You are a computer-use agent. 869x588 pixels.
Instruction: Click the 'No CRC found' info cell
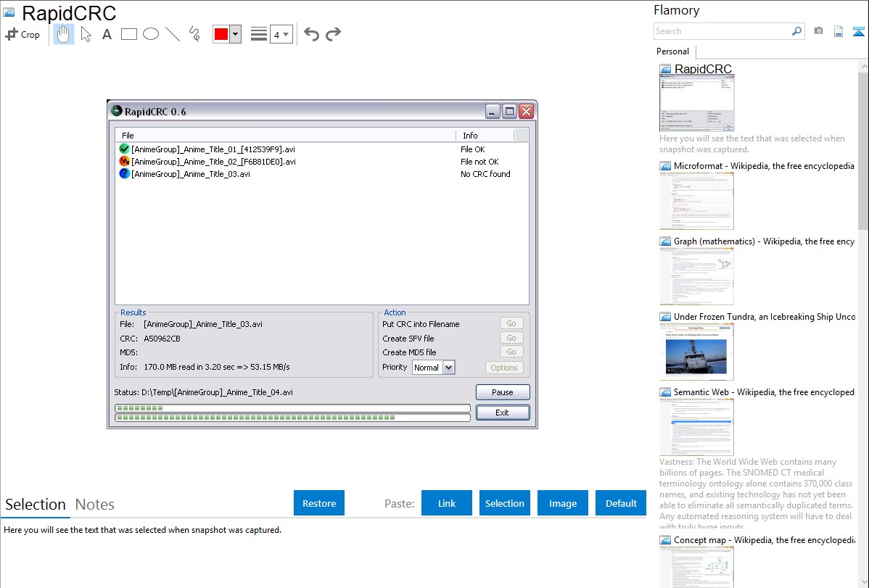485,174
